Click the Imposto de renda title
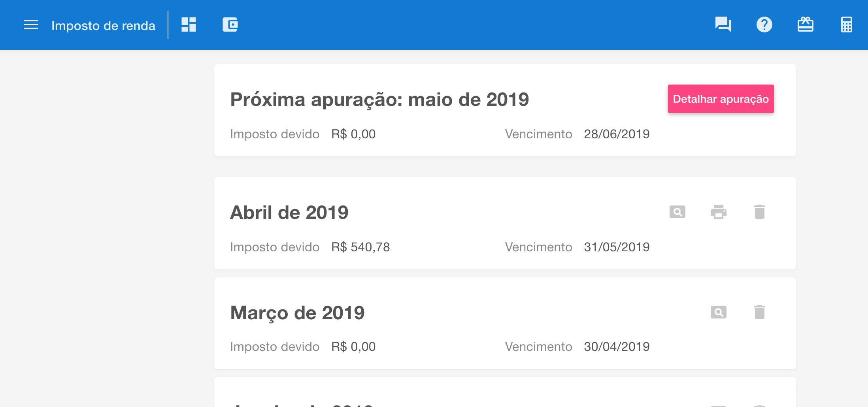Viewport: 868px width, 407px height. pos(103,26)
